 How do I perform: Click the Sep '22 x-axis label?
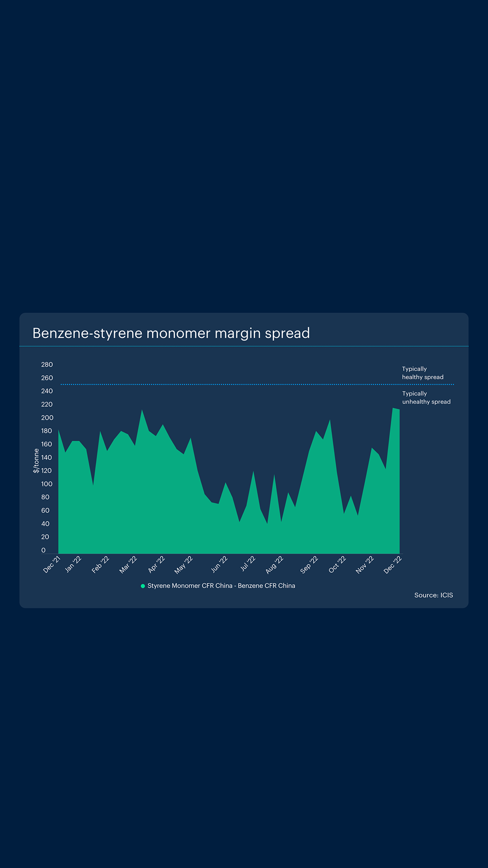click(x=309, y=565)
